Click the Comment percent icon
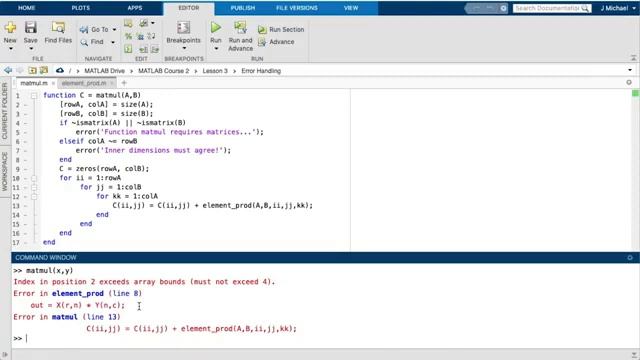Viewport: 640px width, 360px height. coord(128,37)
